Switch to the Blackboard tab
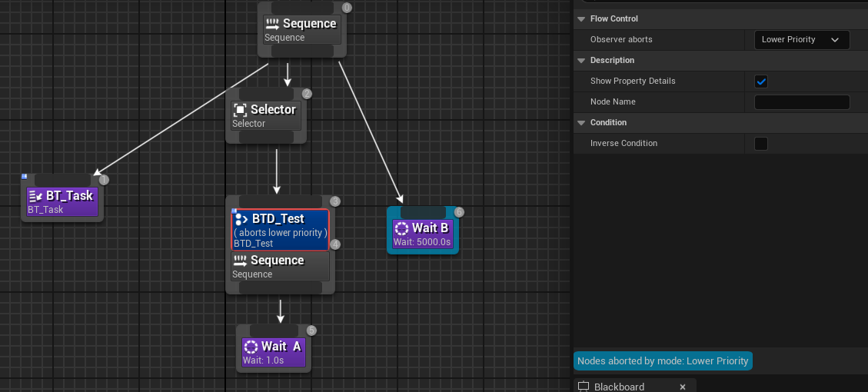Screen dimensions: 868x392 pyautogui.click(x=619, y=387)
